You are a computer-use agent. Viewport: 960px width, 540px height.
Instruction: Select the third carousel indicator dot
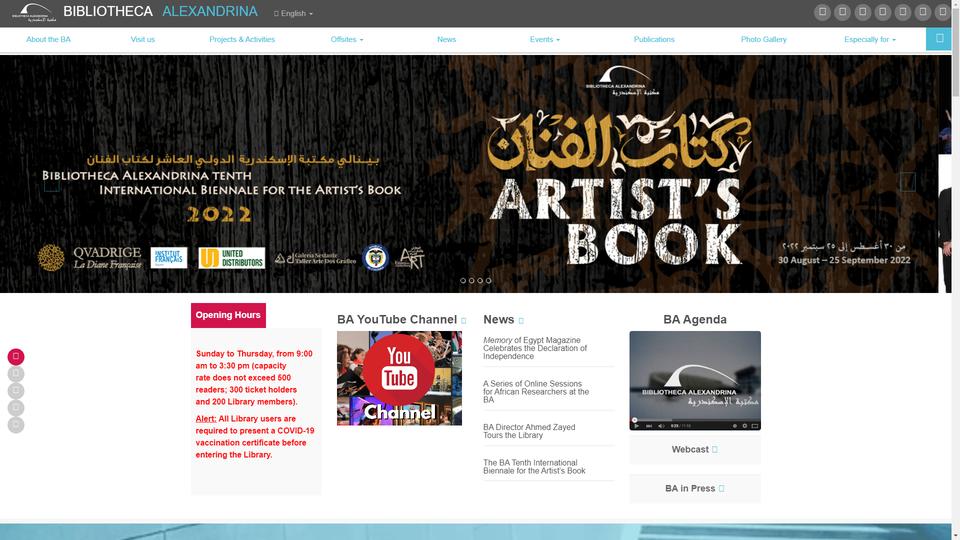(480, 280)
